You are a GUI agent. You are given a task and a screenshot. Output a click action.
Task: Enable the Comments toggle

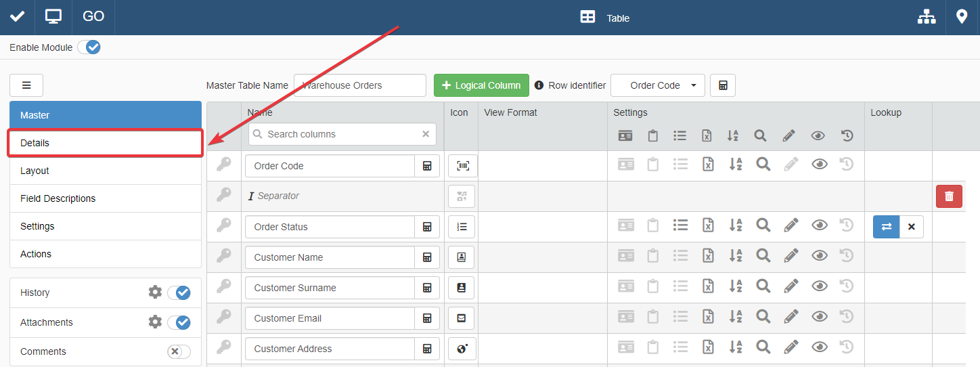[179, 351]
